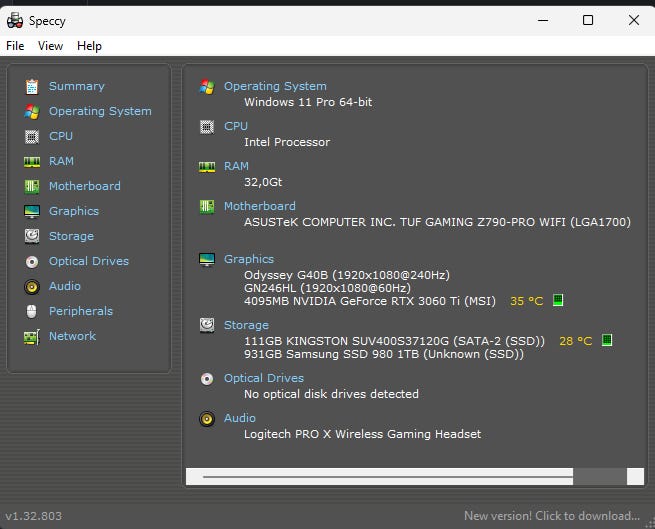Open the Audio heading link in summary
Screen dimensions: 655x529
[x=239, y=418]
